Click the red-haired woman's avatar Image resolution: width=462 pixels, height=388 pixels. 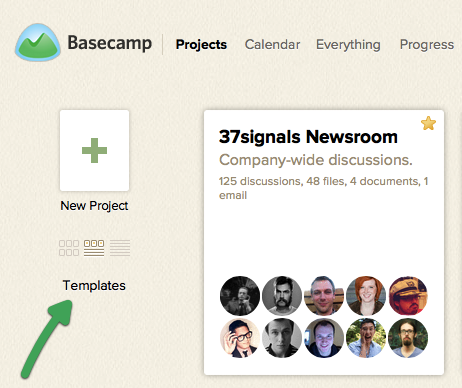tap(366, 296)
